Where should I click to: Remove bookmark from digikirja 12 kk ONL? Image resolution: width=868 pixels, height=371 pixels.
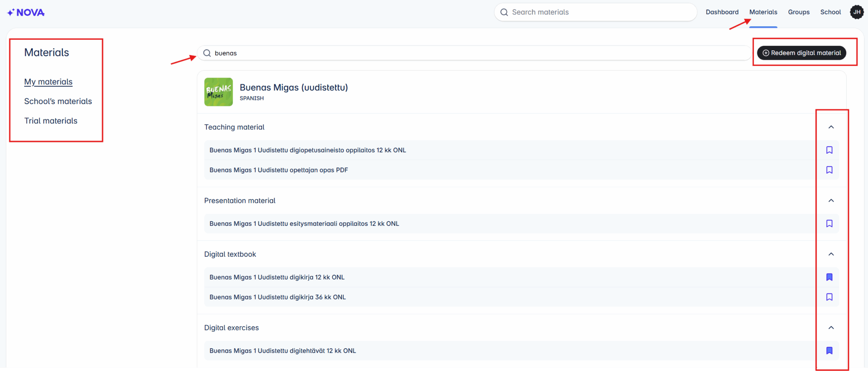(829, 277)
